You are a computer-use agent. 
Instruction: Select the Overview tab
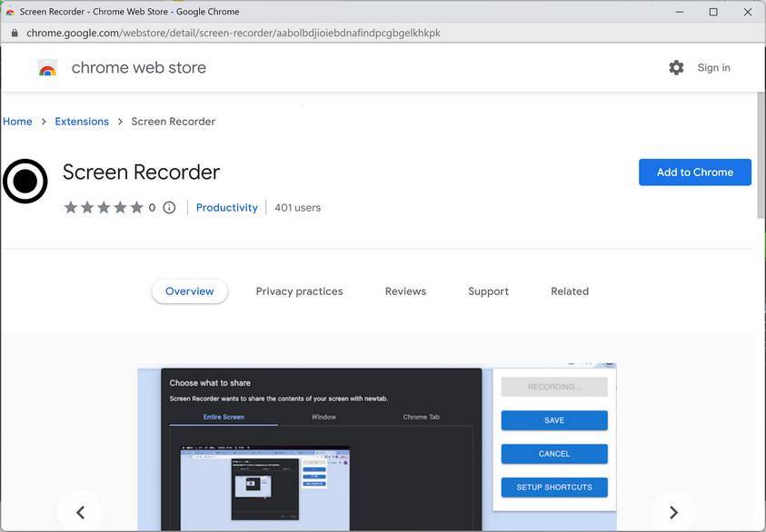(190, 291)
